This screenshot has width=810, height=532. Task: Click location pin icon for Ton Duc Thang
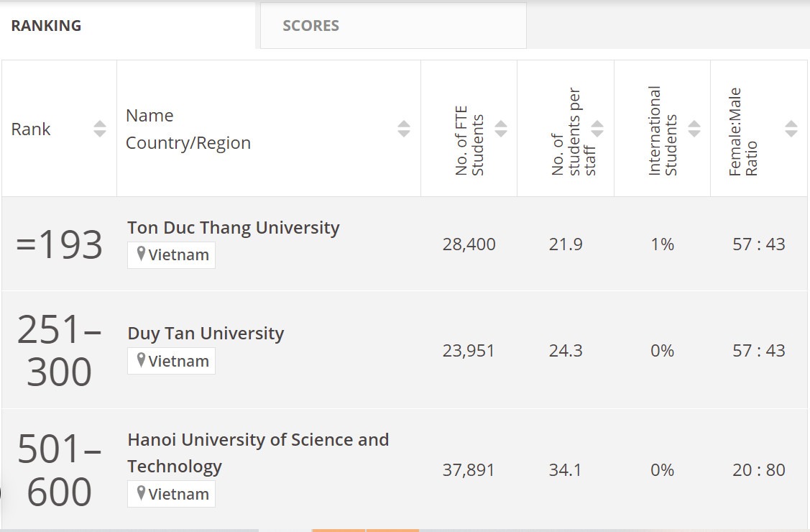[141, 254]
